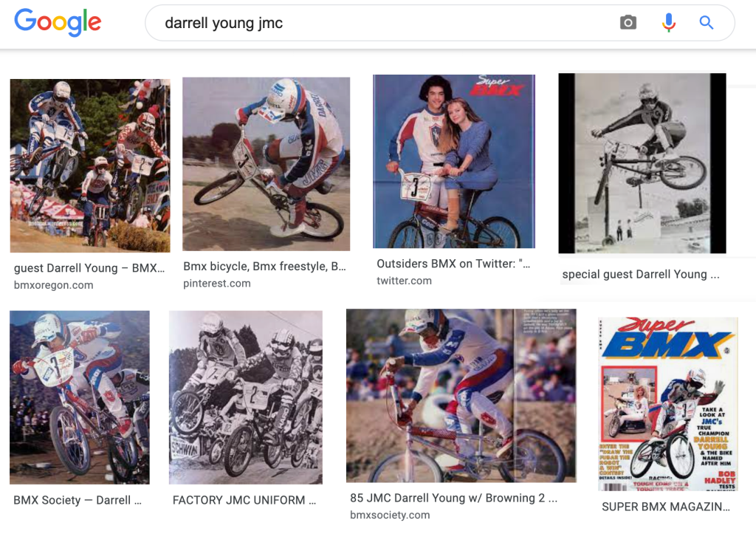This screenshot has height=548, width=756.
Task: Click 'Bmx bicycle, Bmx freestyle' result title
Action: point(264,267)
